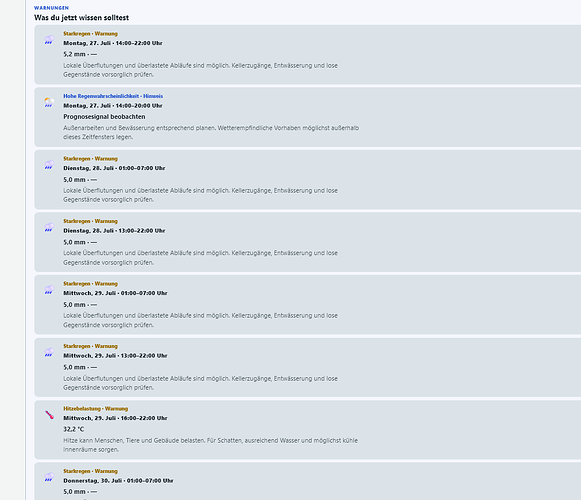The width and height of the screenshot is (581, 500).
Task: Click rain icon for Donnerstag 30. Juli warning
Action: tap(49, 477)
